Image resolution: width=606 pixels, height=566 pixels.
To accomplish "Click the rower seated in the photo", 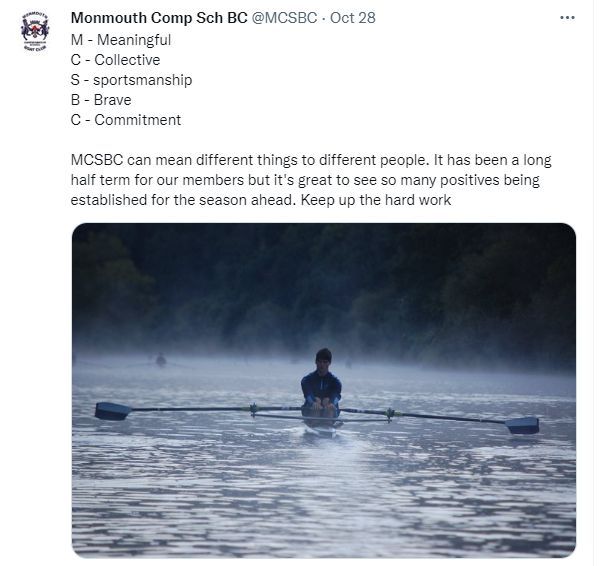I will [x=322, y=384].
